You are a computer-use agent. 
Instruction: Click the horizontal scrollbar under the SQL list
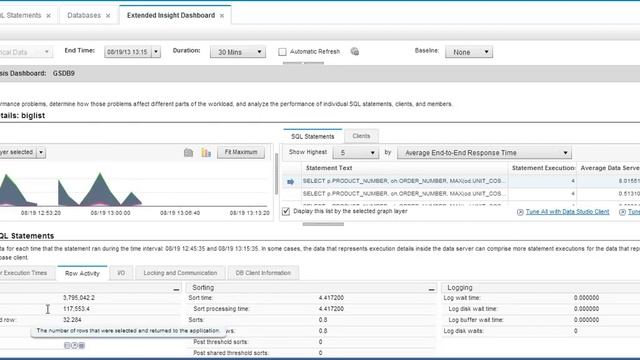(x=323, y=224)
